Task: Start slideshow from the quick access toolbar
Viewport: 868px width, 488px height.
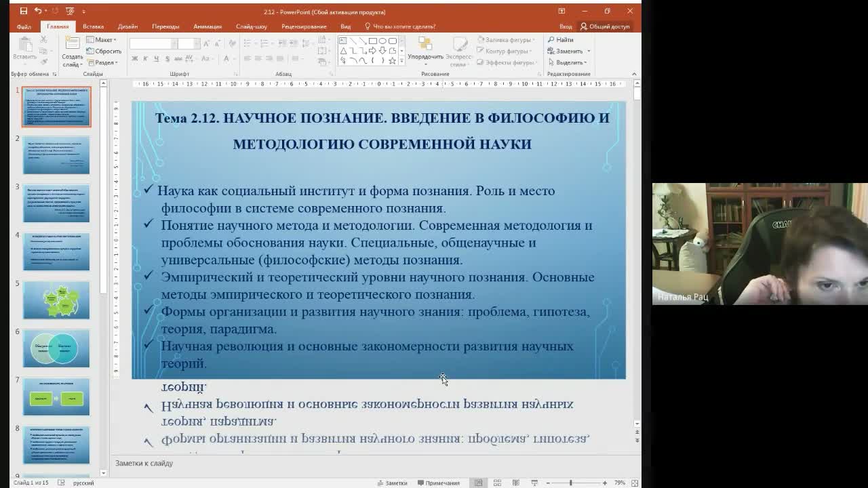Action: (x=70, y=12)
